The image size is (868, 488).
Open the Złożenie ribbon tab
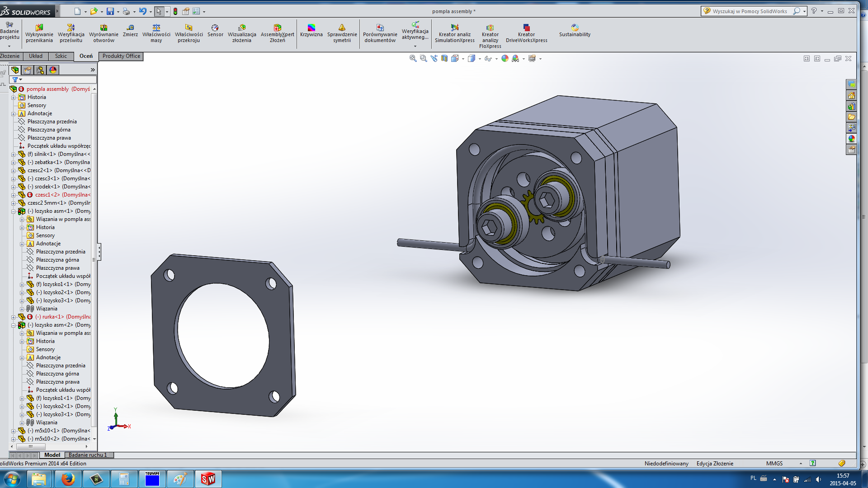click(10, 56)
